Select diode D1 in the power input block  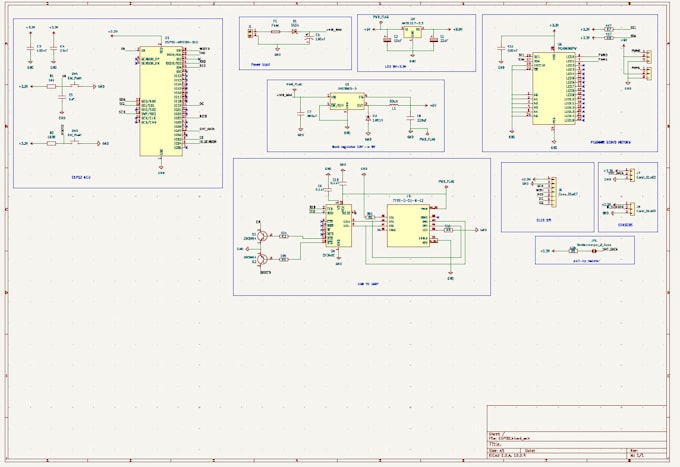295,32
